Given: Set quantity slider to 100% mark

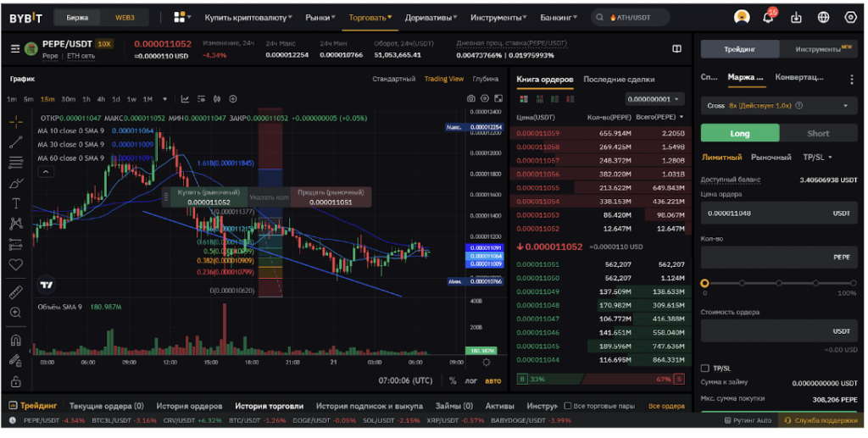Looking at the screenshot, I should pyautogui.click(x=853, y=283).
